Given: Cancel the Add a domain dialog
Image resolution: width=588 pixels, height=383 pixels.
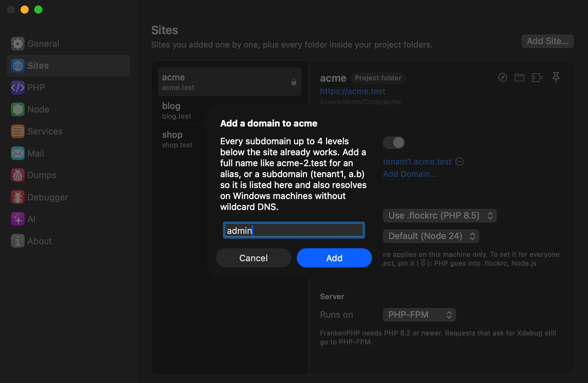Looking at the screenshot, I should [254, 258].
